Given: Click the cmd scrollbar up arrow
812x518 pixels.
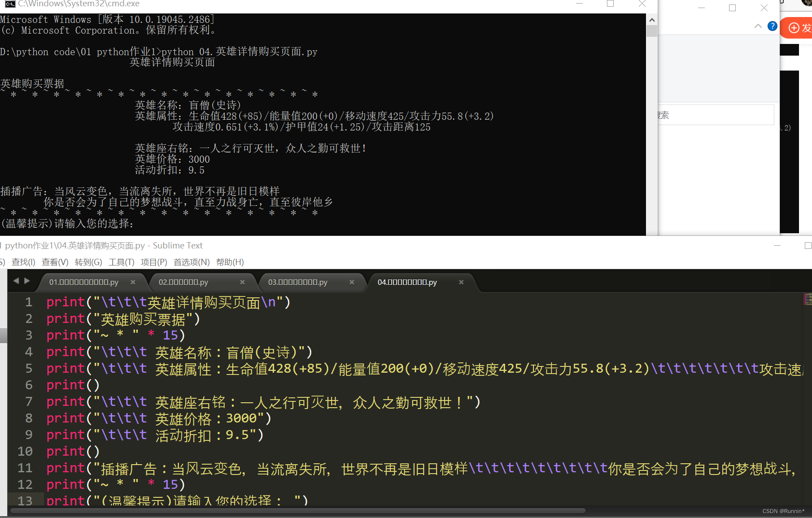Looking at the screenshot, I should [x=652, y=20].
